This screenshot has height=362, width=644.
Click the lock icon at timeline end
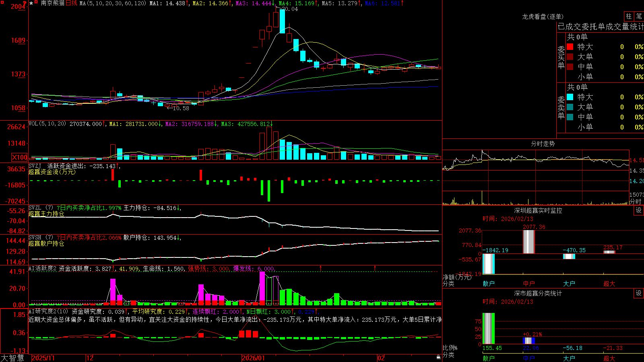tap(438, 357)
